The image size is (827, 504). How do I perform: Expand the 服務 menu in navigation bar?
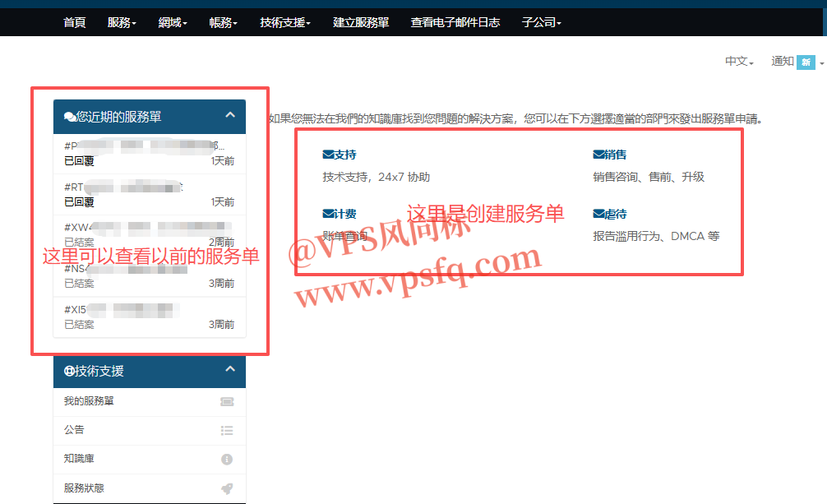click(122, 22)
